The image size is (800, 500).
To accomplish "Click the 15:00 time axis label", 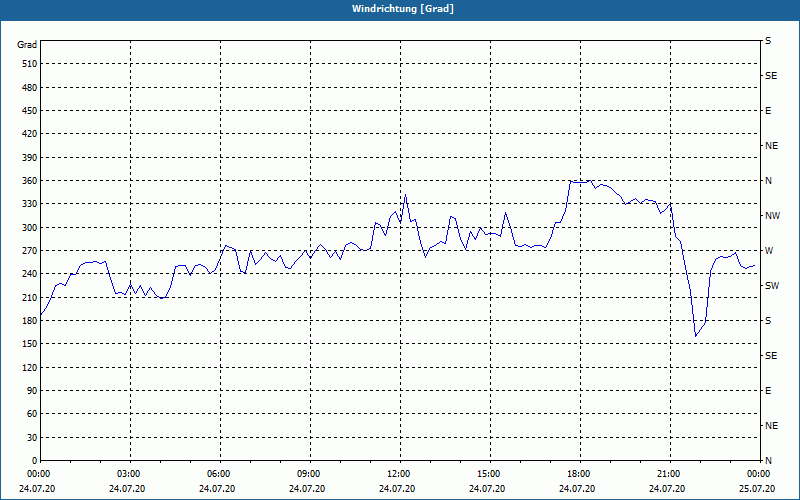I will click(488, 474).
